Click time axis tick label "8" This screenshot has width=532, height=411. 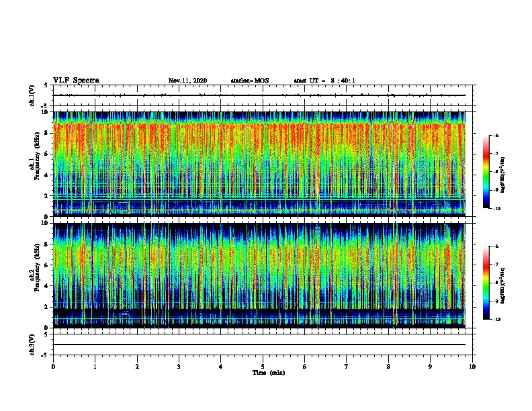pyautogui.click(x=388, y=367)
